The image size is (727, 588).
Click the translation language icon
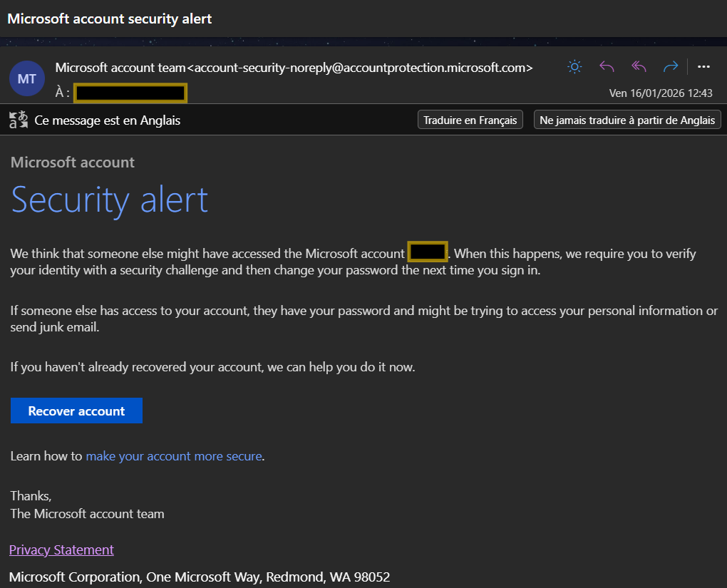pyautogui.click(x=19, y=120)
